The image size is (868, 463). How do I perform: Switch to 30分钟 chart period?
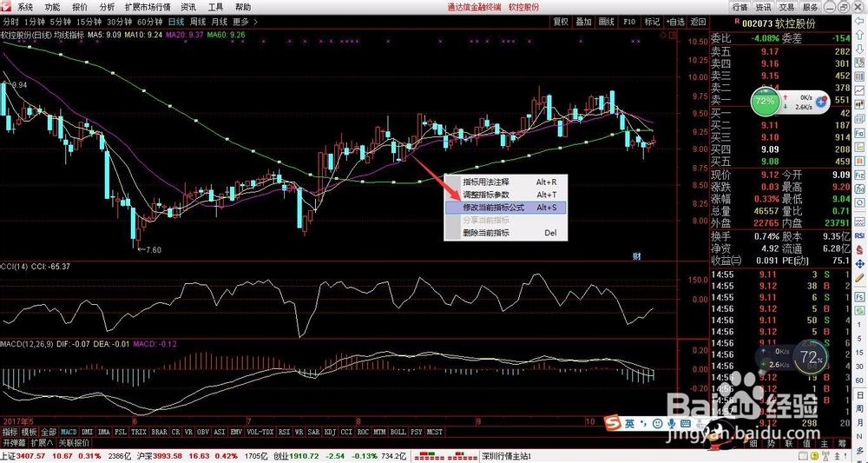119,23
